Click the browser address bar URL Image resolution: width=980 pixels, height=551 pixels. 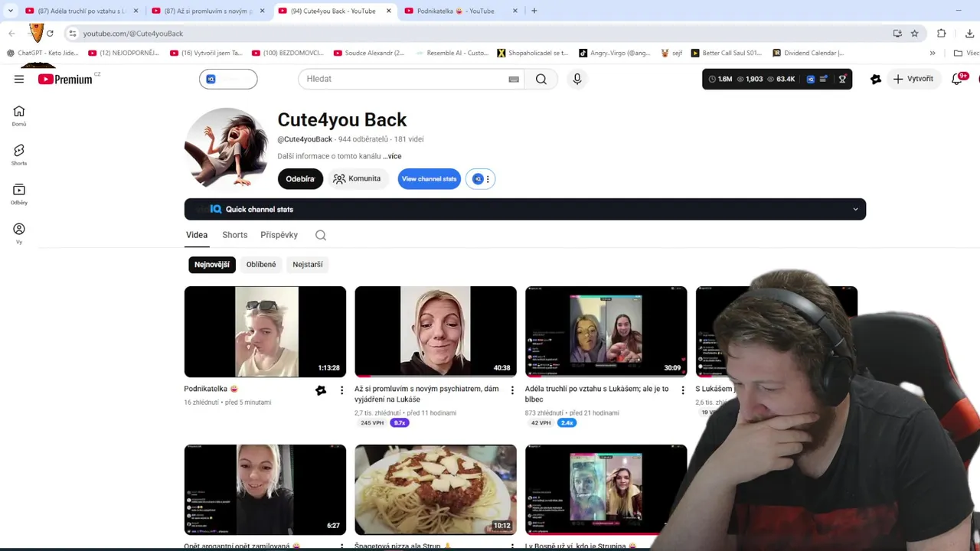133,34
